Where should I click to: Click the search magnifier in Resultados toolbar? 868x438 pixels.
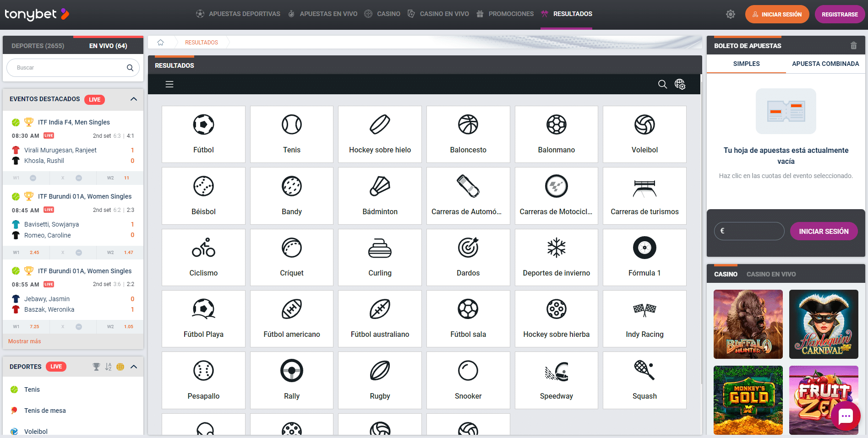(662, 84)
